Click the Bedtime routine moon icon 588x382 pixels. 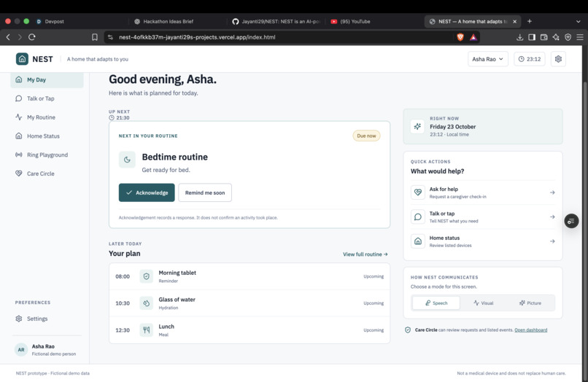click(x=127, y=160)
